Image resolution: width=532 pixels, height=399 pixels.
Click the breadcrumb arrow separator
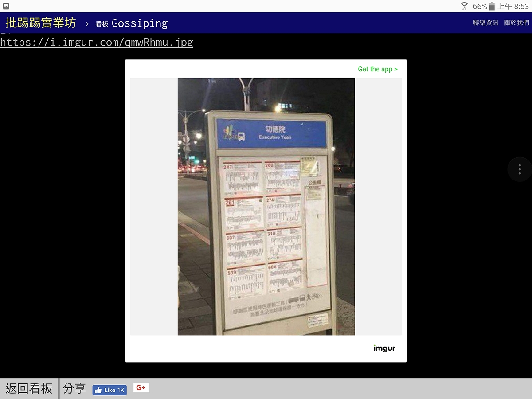[x=87, y=24]
